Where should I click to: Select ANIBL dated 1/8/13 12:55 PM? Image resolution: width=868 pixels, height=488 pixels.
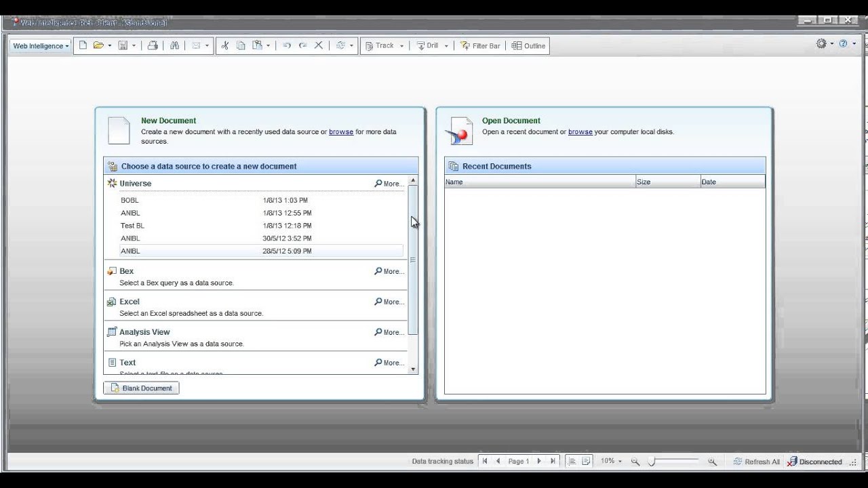pos(261,213)
